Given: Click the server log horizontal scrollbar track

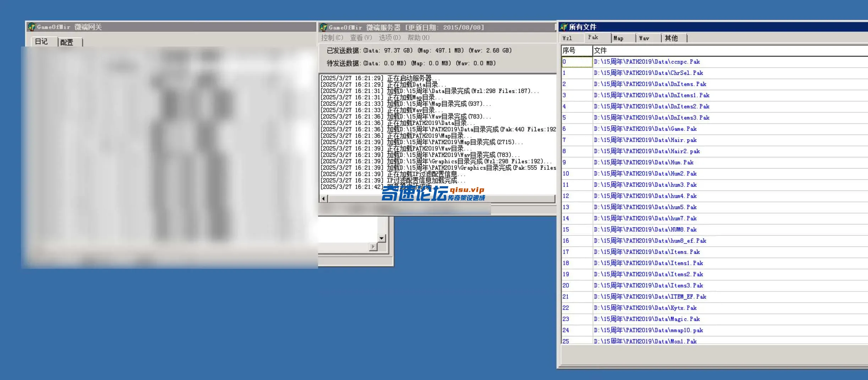Looking at the screenshot, I should point(441,199).
